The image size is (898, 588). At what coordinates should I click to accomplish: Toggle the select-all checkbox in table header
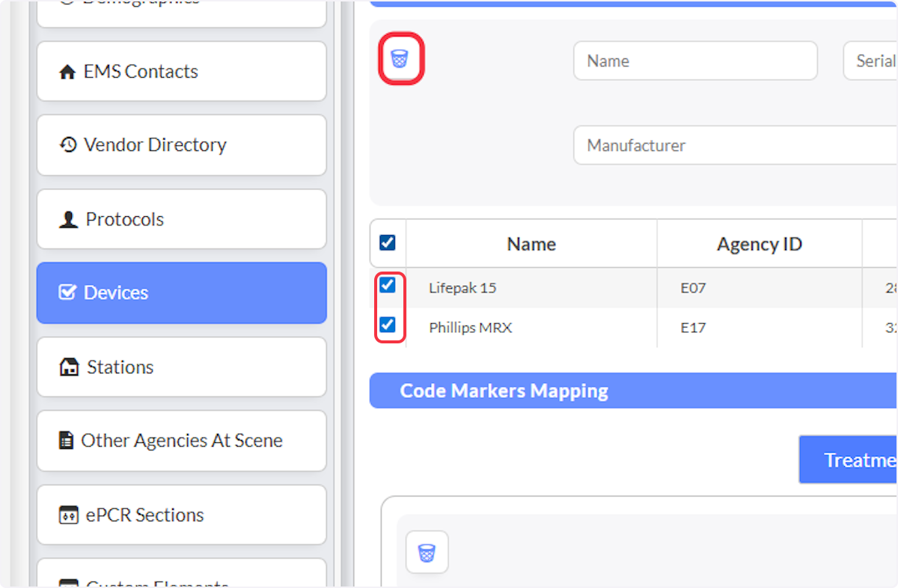[388, 242]
